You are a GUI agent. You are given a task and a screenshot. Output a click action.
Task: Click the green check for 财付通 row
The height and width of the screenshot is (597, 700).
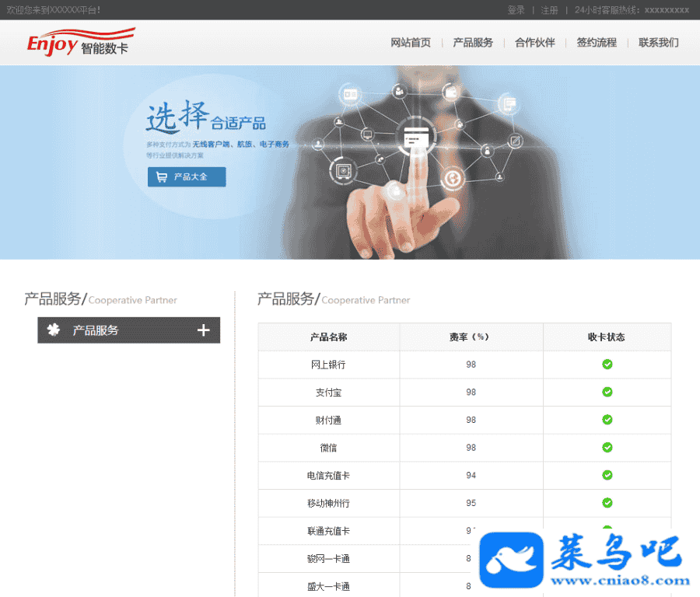click(607, 420)
